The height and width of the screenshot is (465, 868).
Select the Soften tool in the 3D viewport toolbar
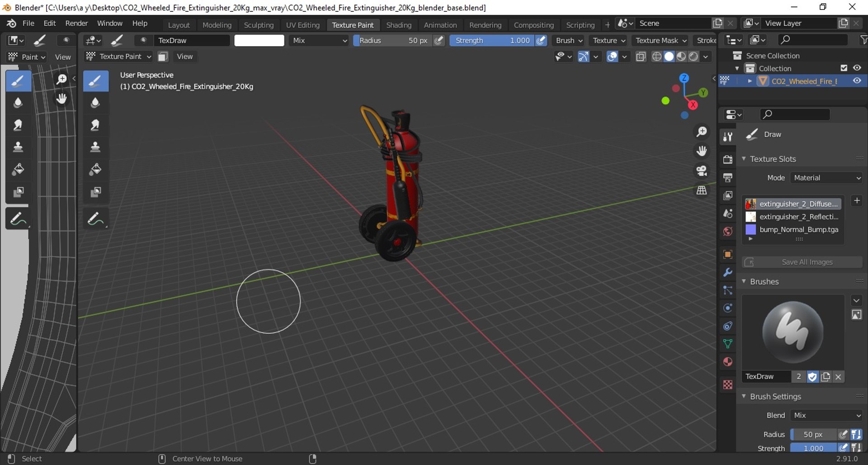tap(96, 103)
